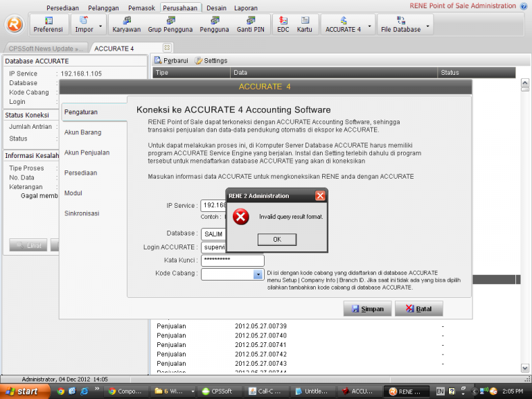Select Sinkronisasi in the dialog sidebar

click(x=82, y=213)
